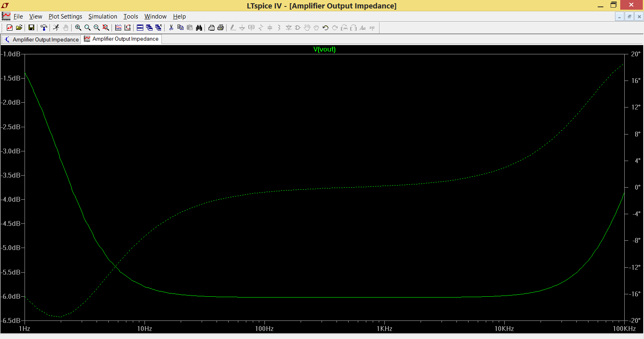Click the Close All Windows icon

[159, 28]
